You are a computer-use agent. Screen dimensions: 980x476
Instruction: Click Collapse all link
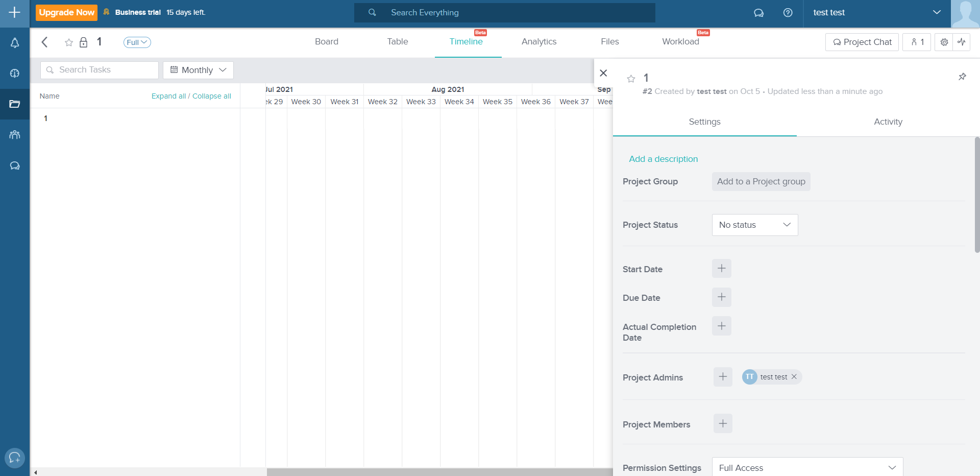tap(212, 96)
